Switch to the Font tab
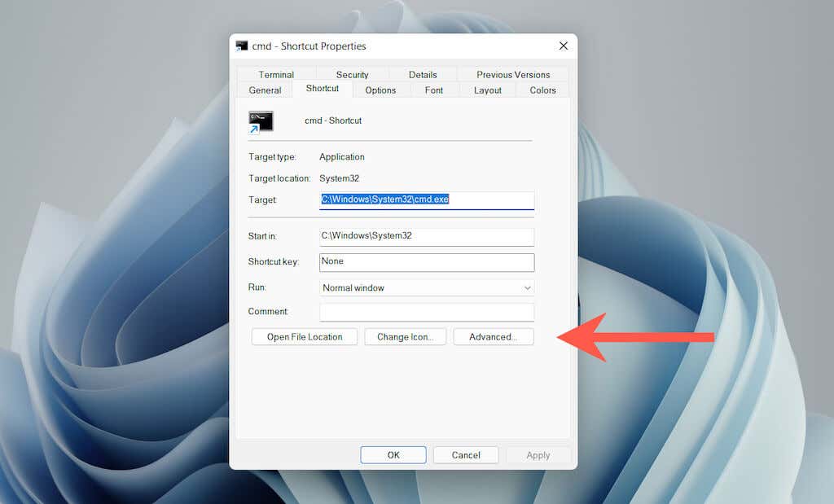The width and height of the screenshot is (834, 504). tap(434, 90)
